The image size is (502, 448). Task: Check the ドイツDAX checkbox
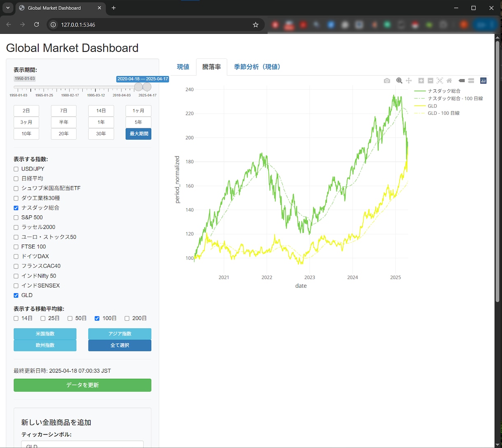16,257
